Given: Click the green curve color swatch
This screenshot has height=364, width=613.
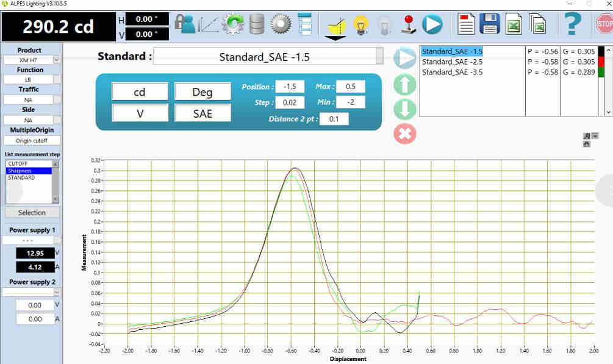Looking at the screenshot, I should click(601, 72).
